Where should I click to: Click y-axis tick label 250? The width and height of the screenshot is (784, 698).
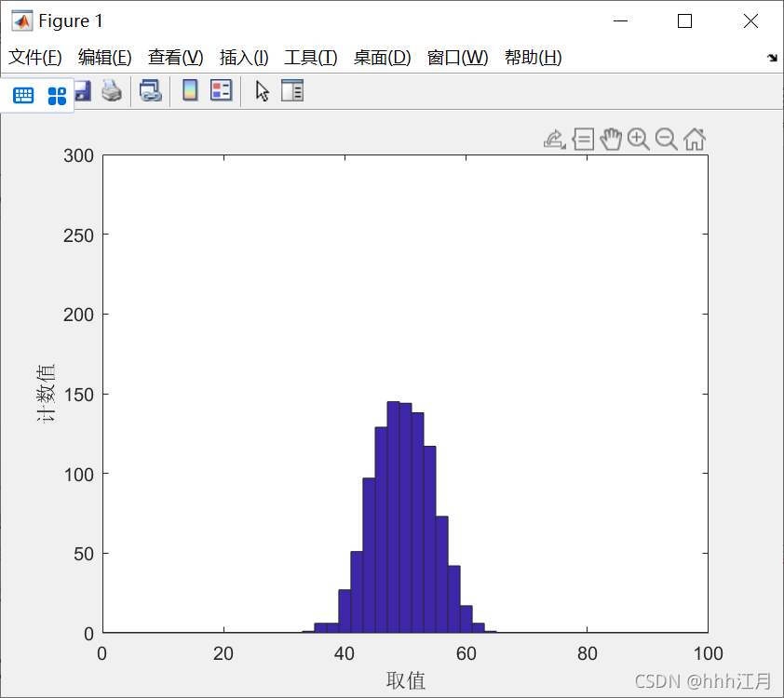78,235
